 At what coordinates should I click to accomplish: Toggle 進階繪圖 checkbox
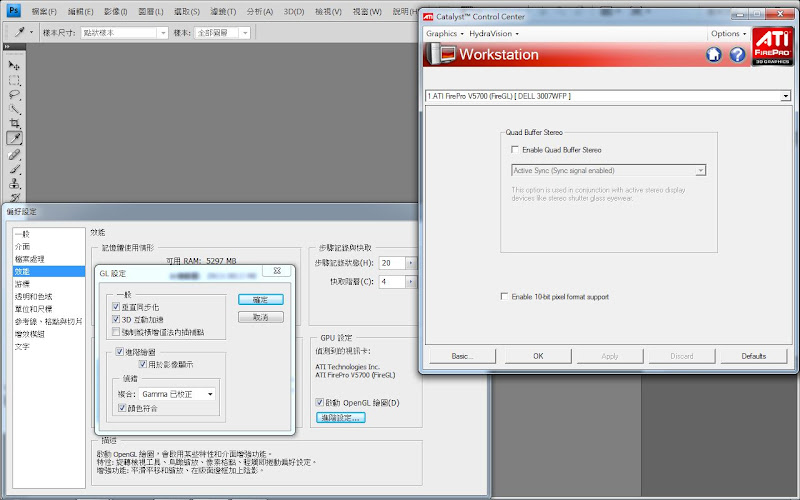119,352
